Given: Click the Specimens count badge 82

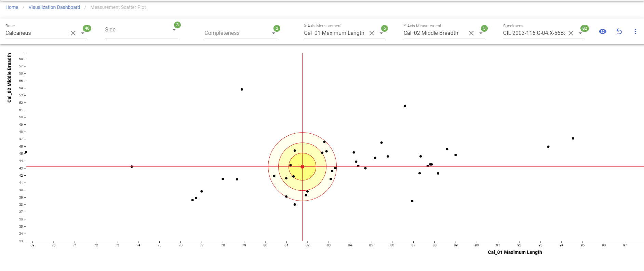Looking at the screenshot, I should 585,28.
